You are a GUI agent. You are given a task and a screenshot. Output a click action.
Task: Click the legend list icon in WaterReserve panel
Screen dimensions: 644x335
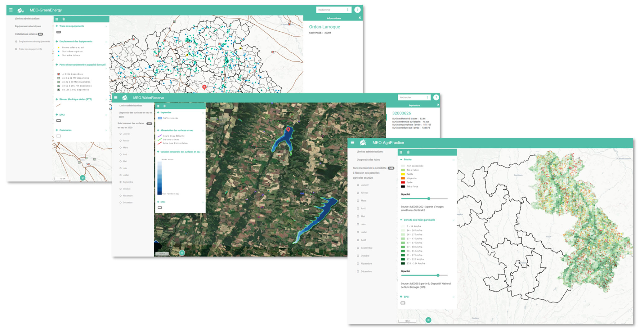pyautogui.click(x=158, y=106)
